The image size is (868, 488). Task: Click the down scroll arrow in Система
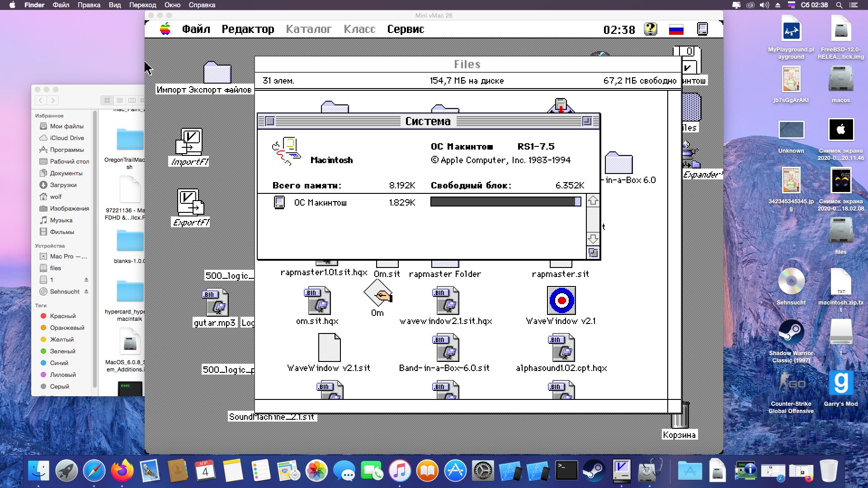click(593, 239)
